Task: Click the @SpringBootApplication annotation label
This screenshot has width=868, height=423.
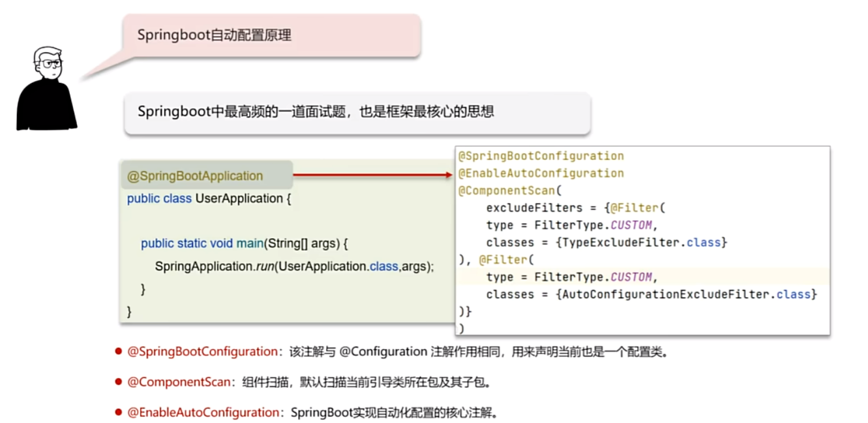Action: 195,176
